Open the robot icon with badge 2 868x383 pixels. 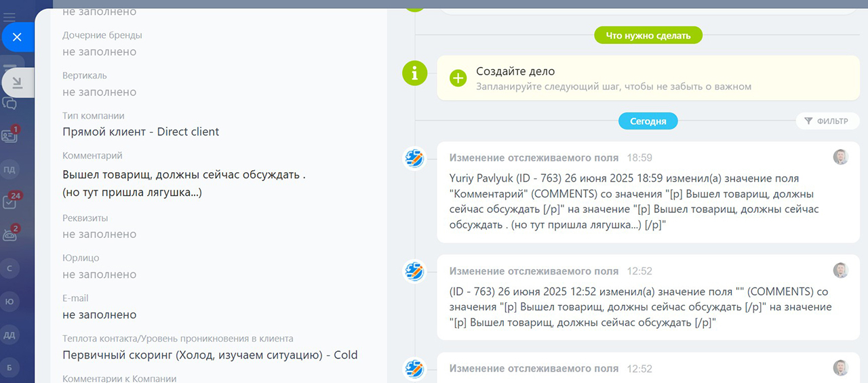[x=9, y=235]
